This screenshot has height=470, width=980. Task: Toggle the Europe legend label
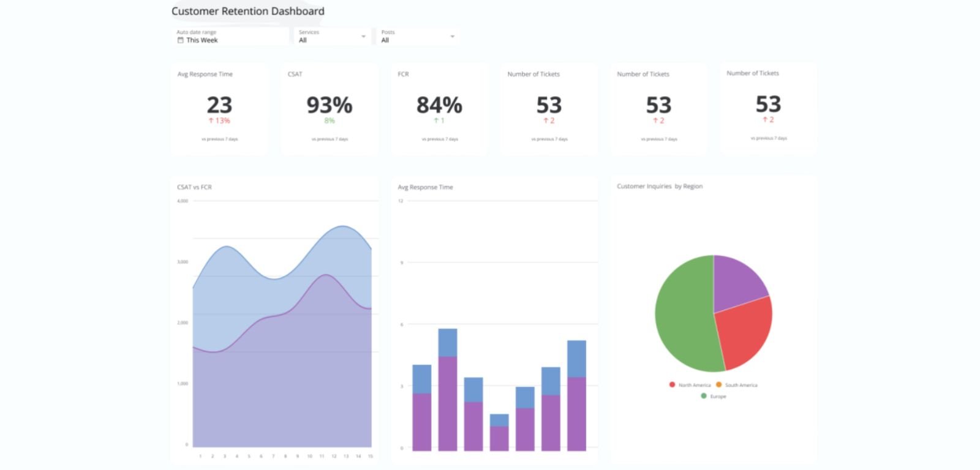coord(718,397)
